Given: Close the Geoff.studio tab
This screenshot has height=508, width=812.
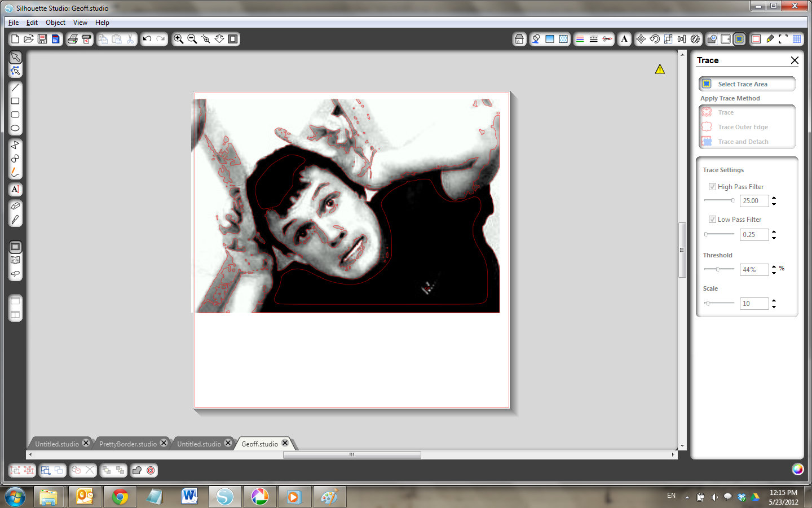Looking at the screenshot, I should coord(285,443).
